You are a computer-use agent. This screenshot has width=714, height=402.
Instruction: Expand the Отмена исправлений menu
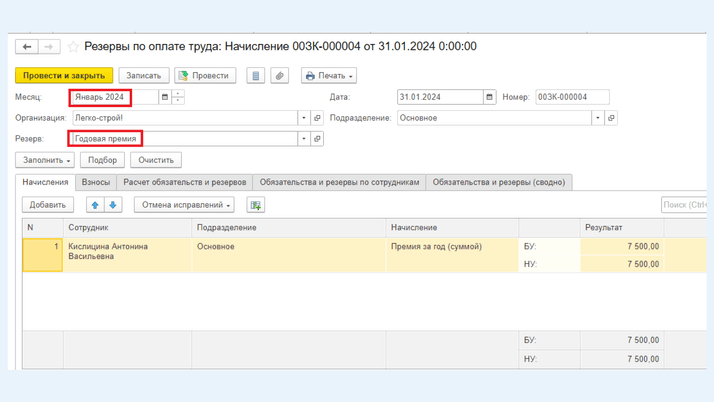187,205
